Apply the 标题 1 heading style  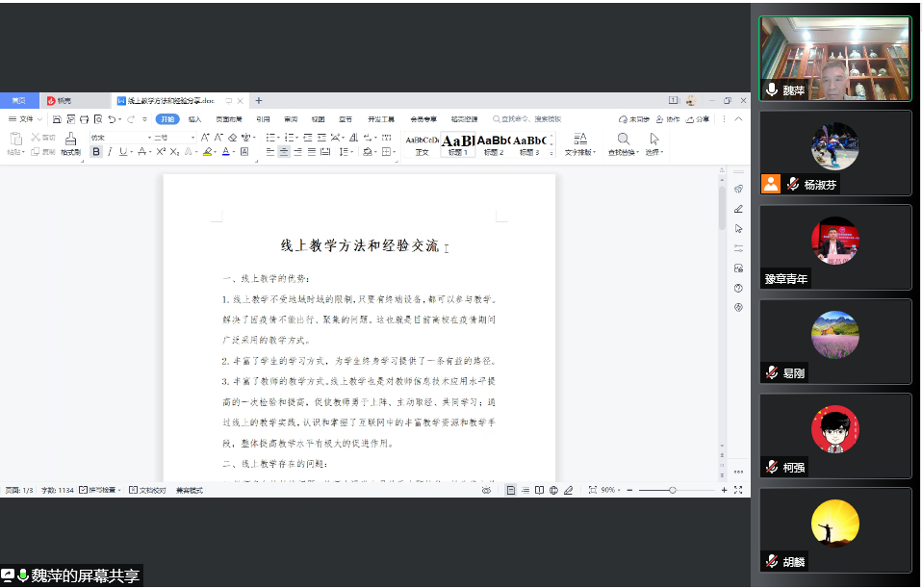[x=457, y=144]
